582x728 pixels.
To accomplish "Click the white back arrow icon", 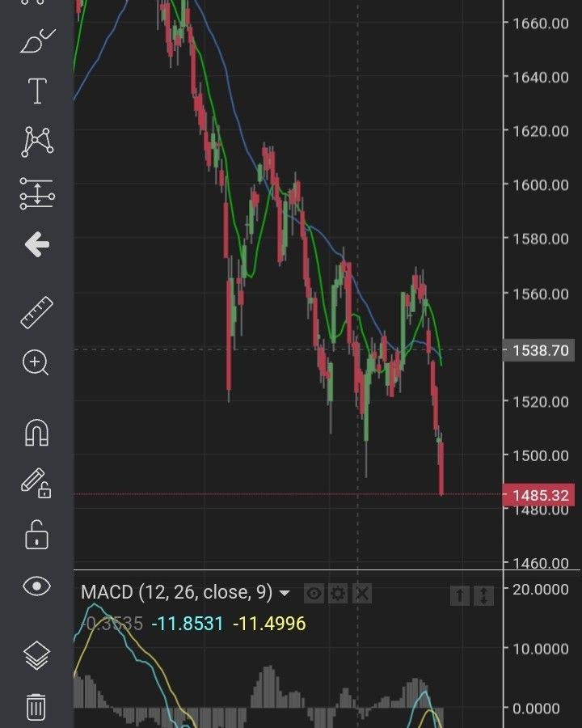I will point(36,244).
